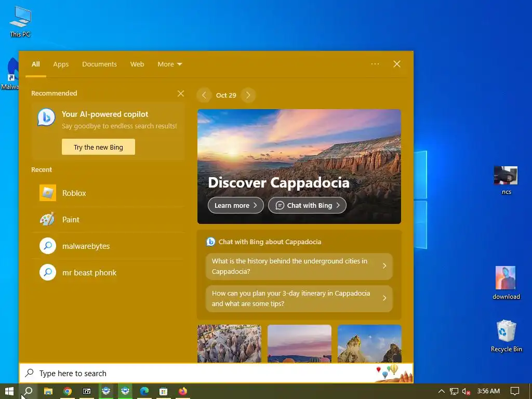
Task: Open Malwarebytes installer icon beside 7-Zip
Action: click(106, 391)
